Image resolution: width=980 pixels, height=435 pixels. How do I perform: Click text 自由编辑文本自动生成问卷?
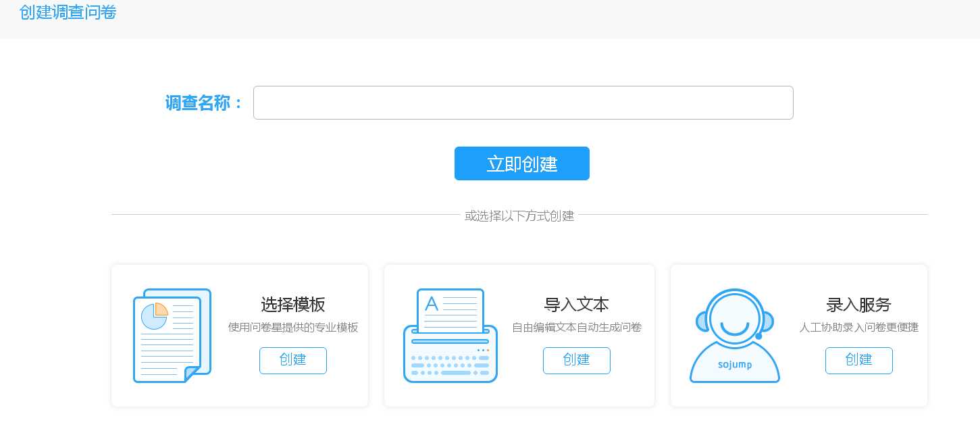pos(577,328)
